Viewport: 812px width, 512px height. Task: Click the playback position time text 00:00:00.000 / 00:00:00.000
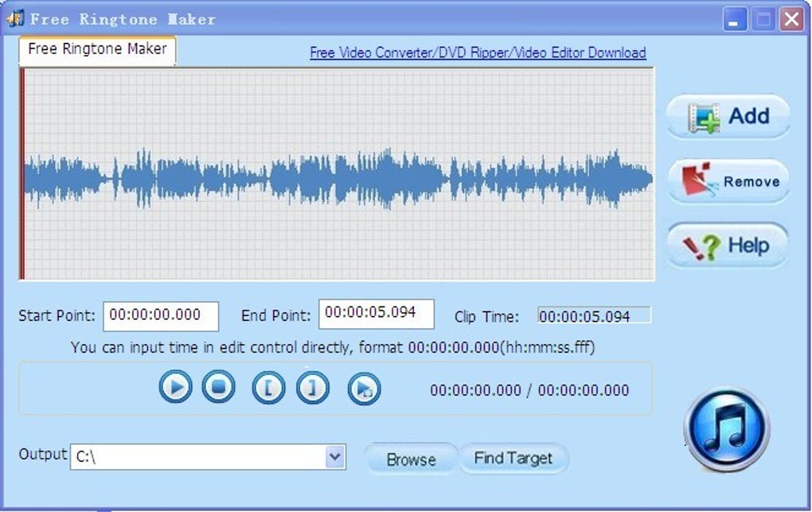coord(529,390)
